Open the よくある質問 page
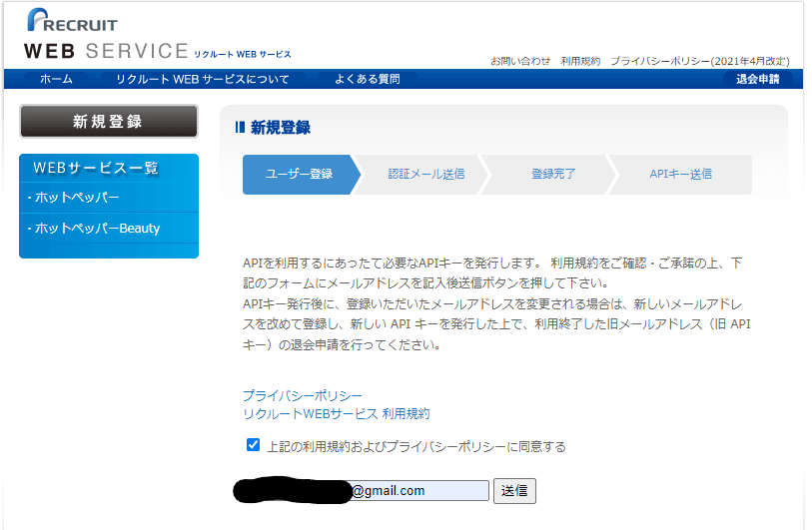Image resolution: width=812 pixels, height=530 pixels. 368,79
